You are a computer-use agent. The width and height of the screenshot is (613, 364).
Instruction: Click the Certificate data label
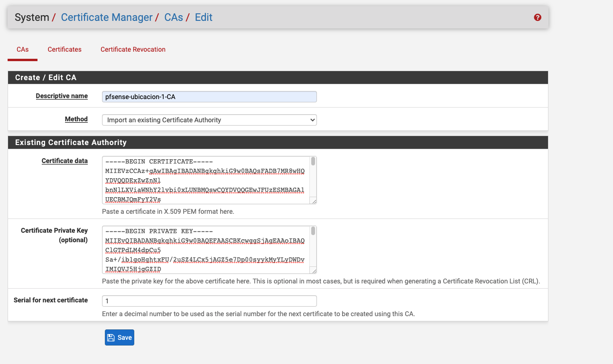click(x=65, y=161)
